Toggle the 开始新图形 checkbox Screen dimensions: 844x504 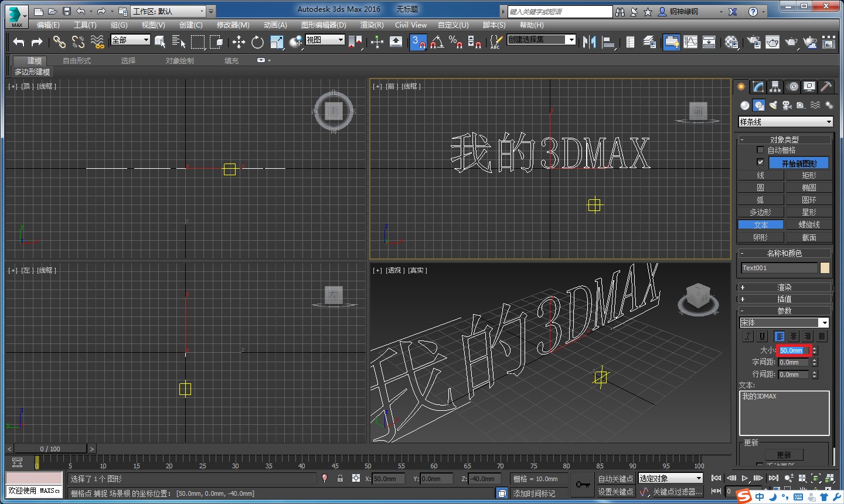[760, 162]
